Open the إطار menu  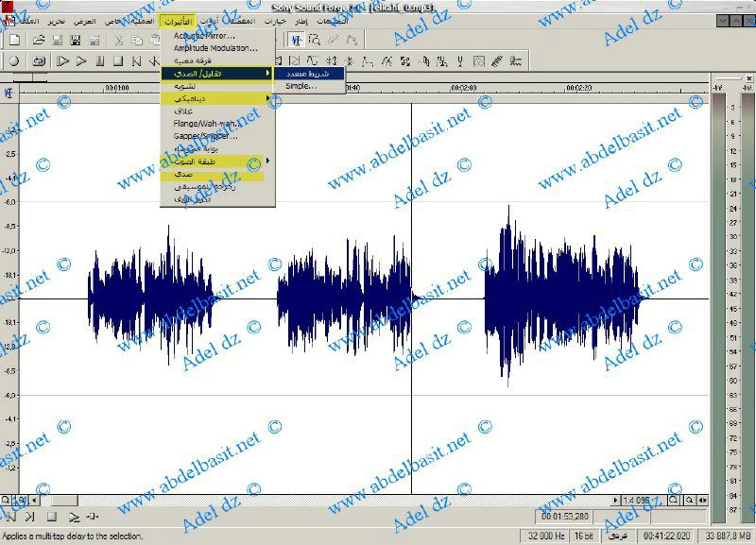[x=301, y=22]
